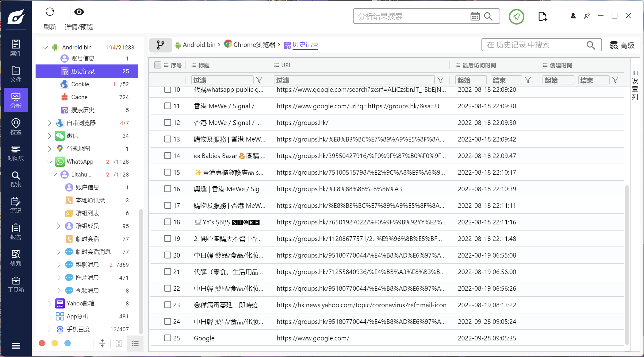Click the grid view icon below tree

[119, 343]
